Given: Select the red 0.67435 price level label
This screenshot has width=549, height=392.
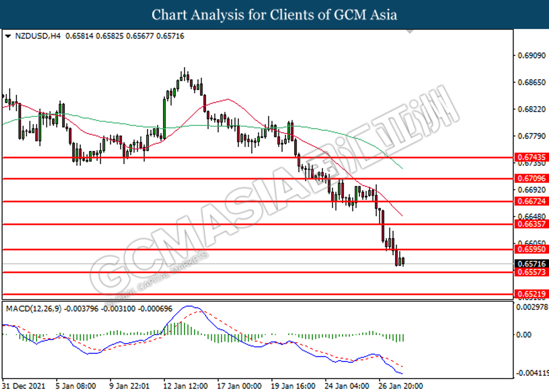Looking at the screenshot, I should tap(531, 157).
